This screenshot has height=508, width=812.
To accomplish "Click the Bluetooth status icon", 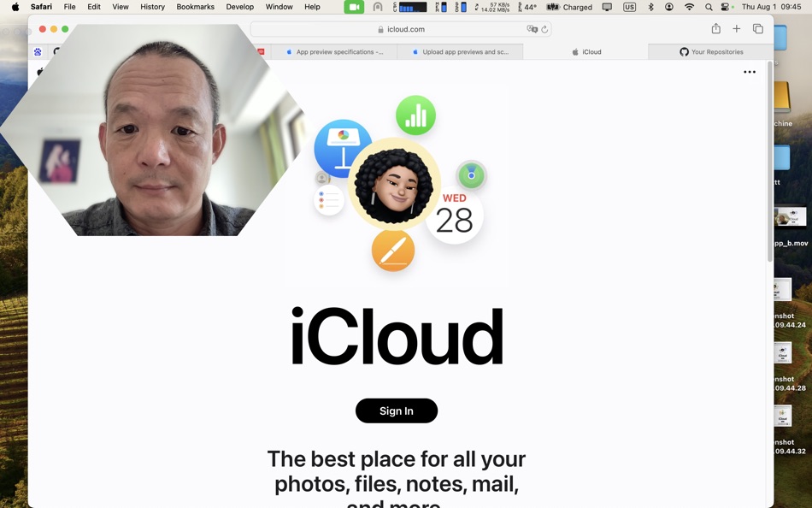I will (650, 7).
